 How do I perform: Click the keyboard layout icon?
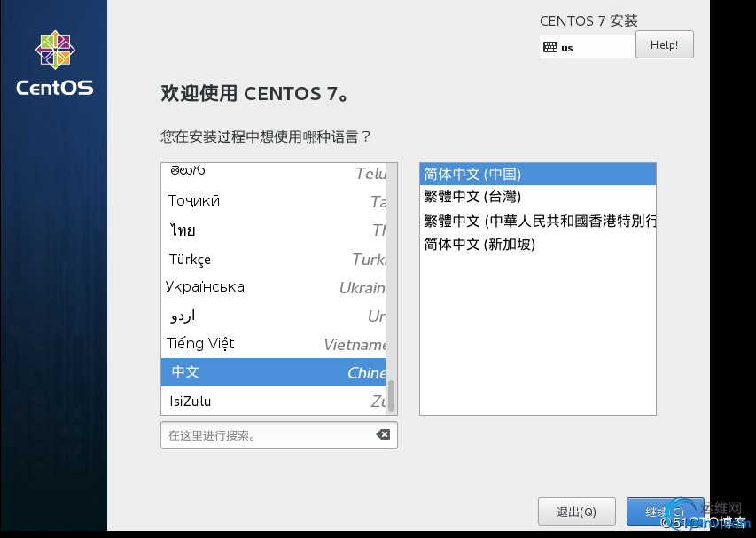(550, 47)
